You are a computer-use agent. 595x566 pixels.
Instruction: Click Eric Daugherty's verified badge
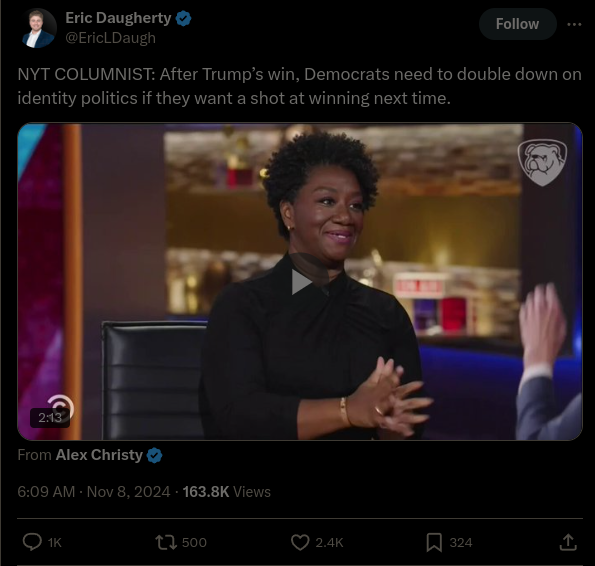184,19
